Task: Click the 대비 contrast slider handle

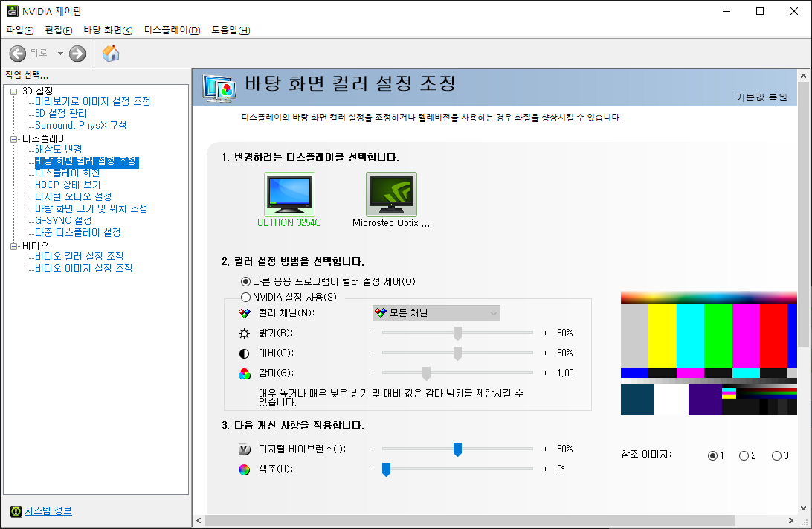Action: [x=457, y=353]
